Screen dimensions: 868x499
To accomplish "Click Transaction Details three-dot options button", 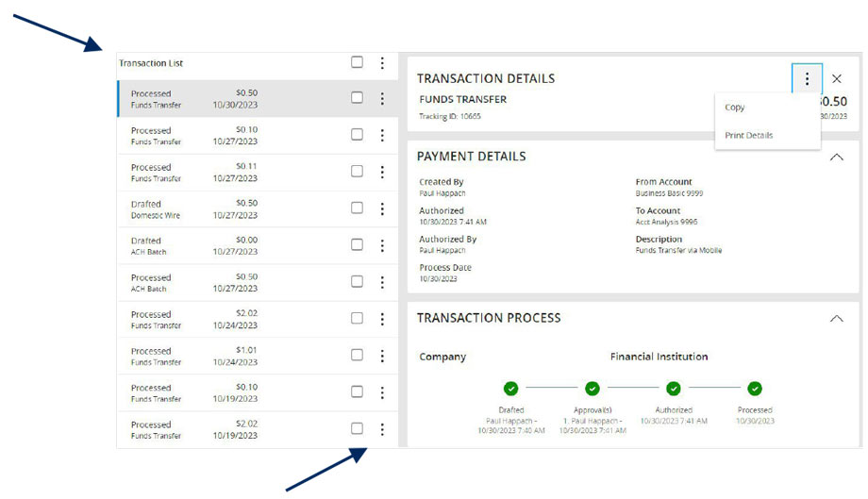I will pos(807,78).
